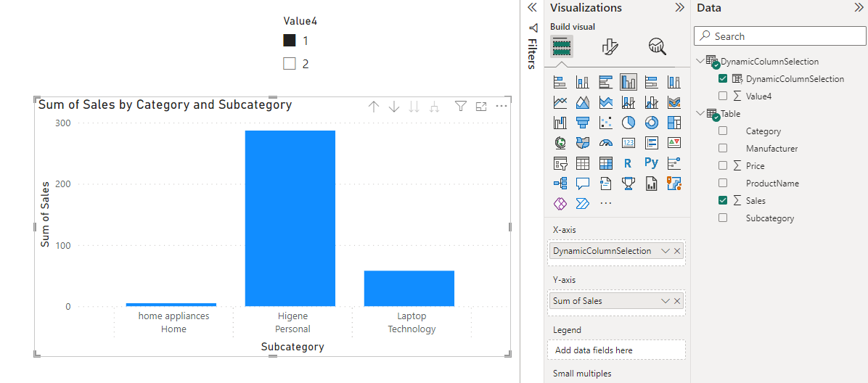Check the Value4 field checkbox
Screen dimensions: 868x383
pos(722,96)
